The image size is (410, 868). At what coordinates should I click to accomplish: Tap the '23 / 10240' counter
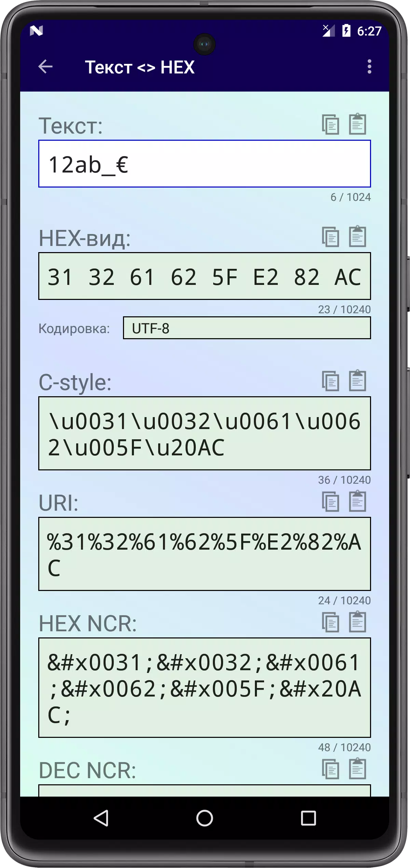coord(344,309)
